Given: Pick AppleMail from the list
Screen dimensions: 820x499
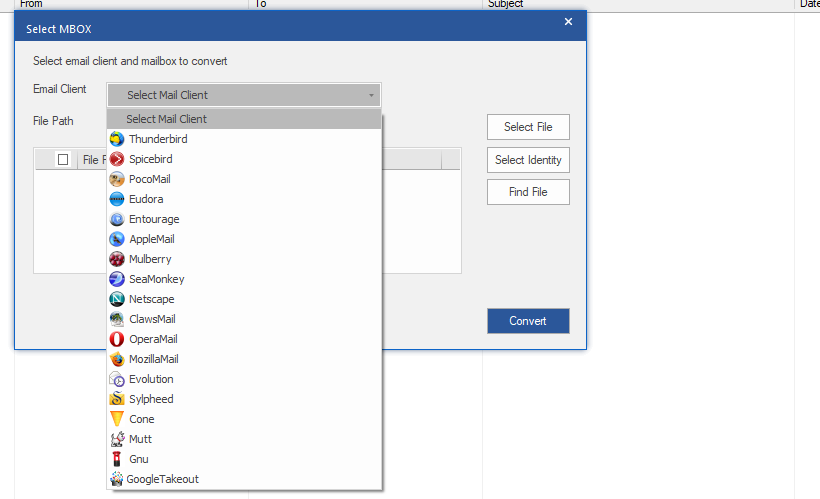Looking at the screenshot, I should [x=244, y=239].
